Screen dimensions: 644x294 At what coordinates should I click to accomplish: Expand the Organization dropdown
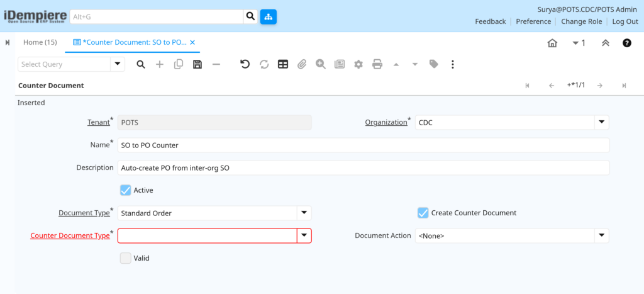pos(602,123)
